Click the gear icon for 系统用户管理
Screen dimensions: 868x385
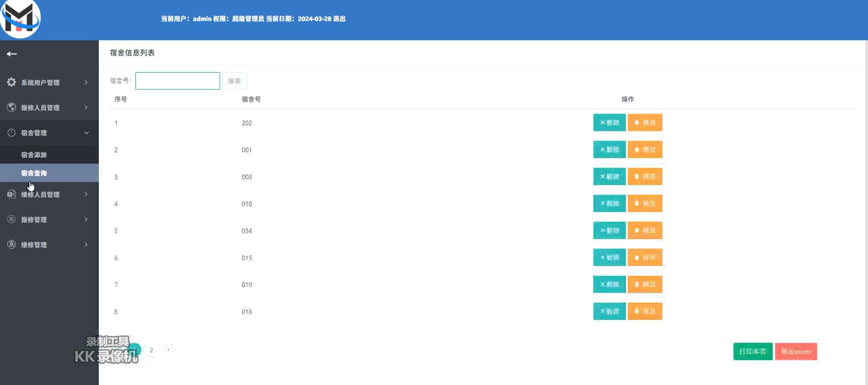click(x=11, y=82)
